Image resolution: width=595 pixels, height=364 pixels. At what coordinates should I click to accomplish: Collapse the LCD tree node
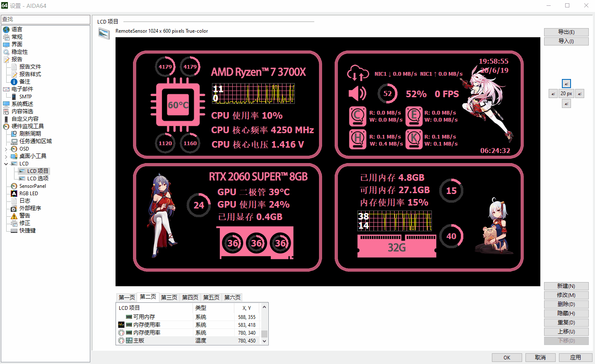6,164
